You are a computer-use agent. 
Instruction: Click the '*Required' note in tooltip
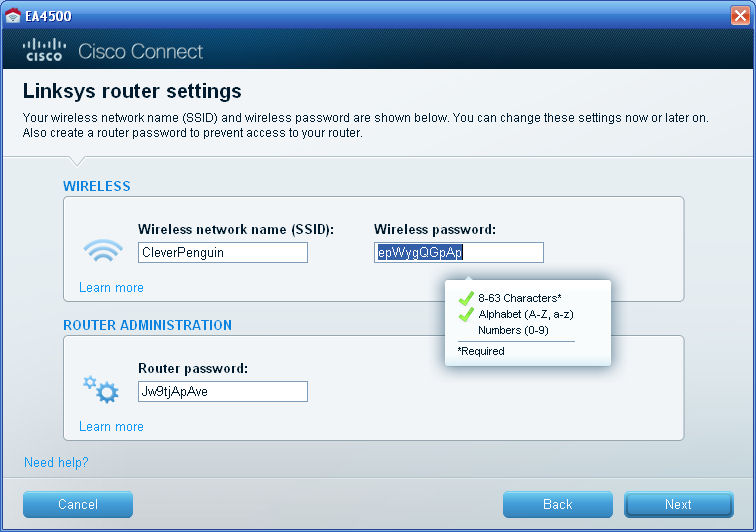click(481, 351)
